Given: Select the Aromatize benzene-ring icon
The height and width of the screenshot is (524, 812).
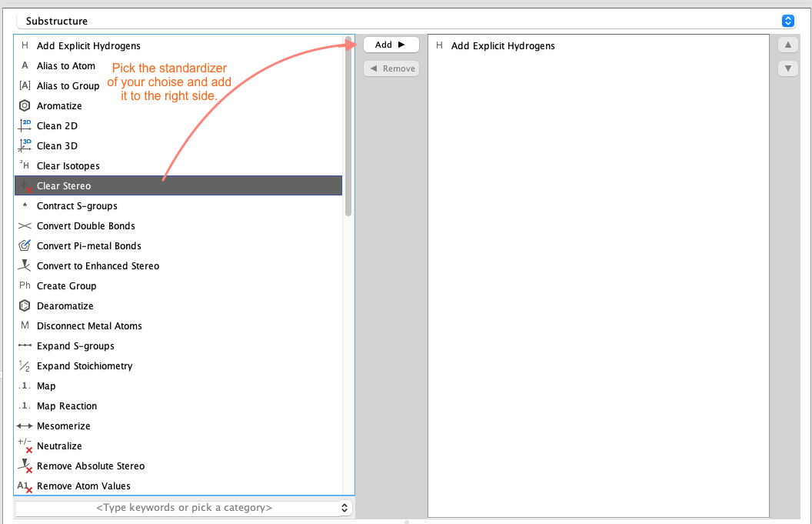Looking at the screenshot, I should 23,105.
